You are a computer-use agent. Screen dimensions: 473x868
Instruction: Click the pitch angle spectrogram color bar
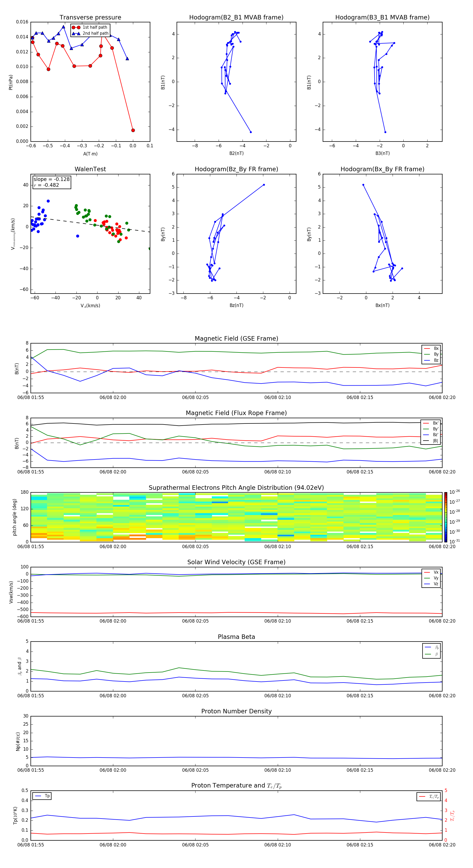click(x=446, y=517)
